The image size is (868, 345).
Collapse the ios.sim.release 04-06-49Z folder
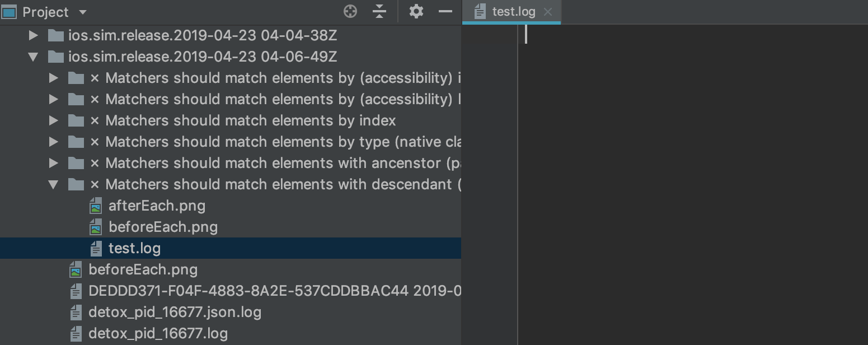(34, 56)
